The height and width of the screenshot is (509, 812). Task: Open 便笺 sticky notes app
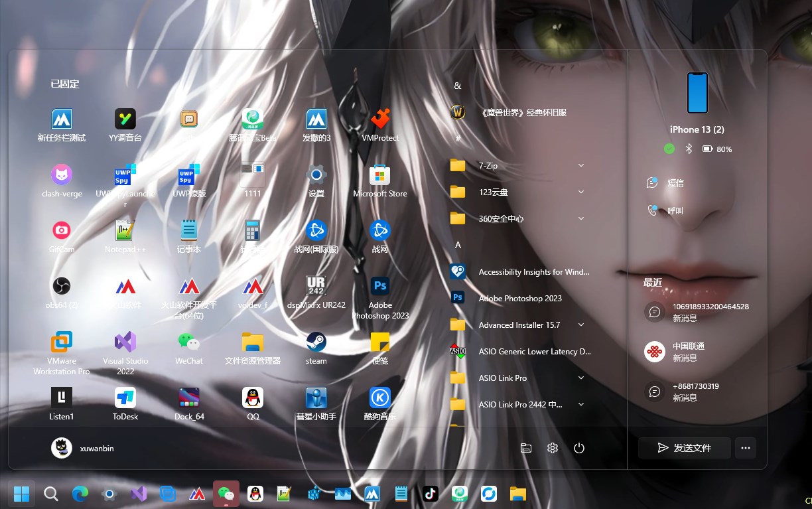tap(380, 348)
